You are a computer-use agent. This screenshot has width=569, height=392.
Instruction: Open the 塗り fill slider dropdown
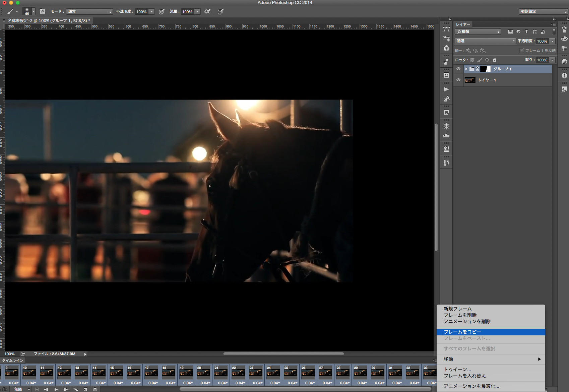pyautogui.click(x=553, y=60)
